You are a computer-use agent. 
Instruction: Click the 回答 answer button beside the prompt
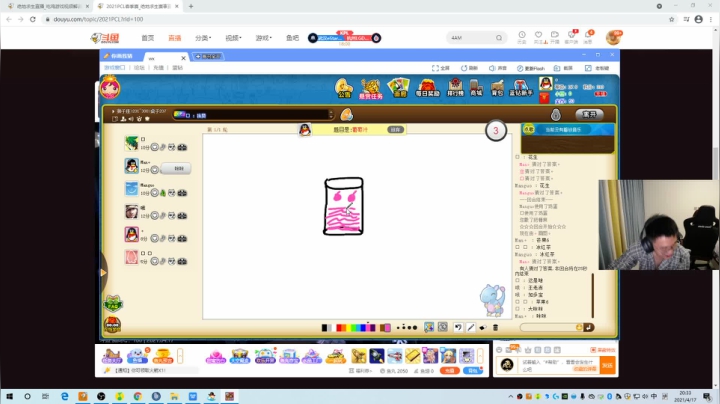coord(395,129)
